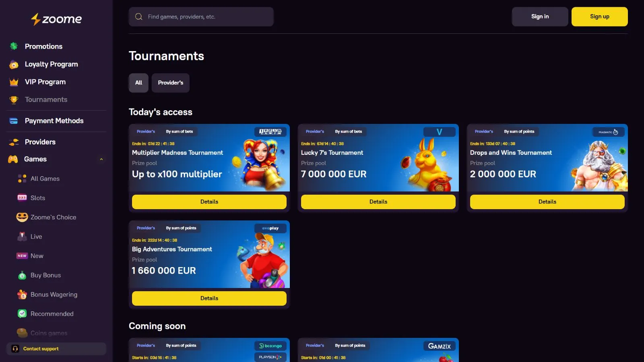Focus the Find games search field
The image size is (644, 362).
201,16
